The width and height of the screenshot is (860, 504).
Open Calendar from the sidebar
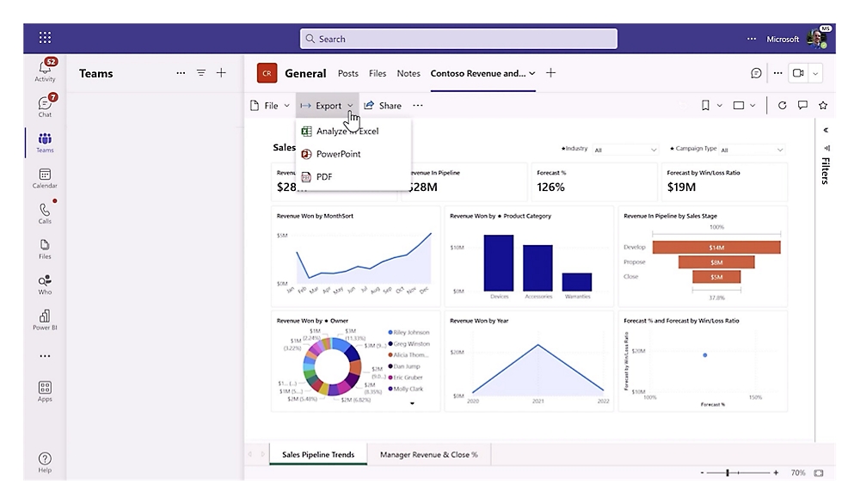click(x=45, y=178)
